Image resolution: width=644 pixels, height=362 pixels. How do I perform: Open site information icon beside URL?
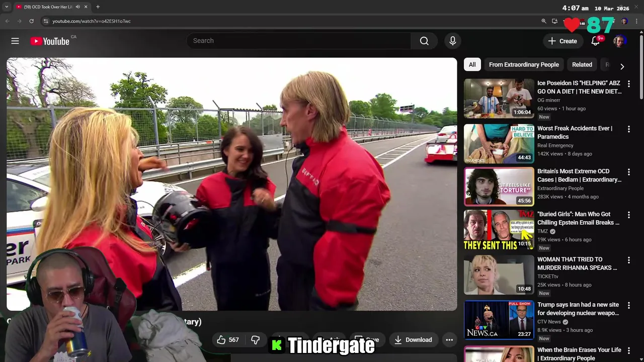click(45, 21)
